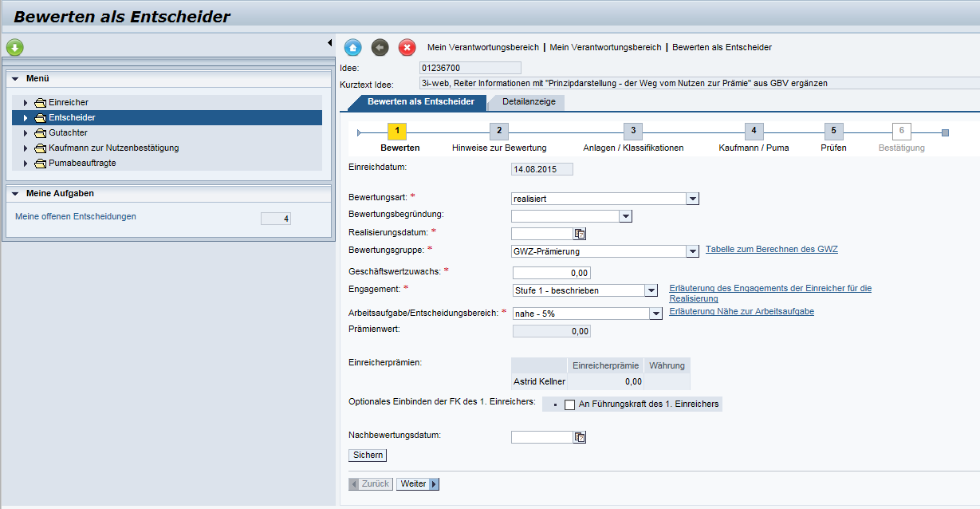
Task: Open the Bewertungsart dropdown
Action: tap(692, 198)
